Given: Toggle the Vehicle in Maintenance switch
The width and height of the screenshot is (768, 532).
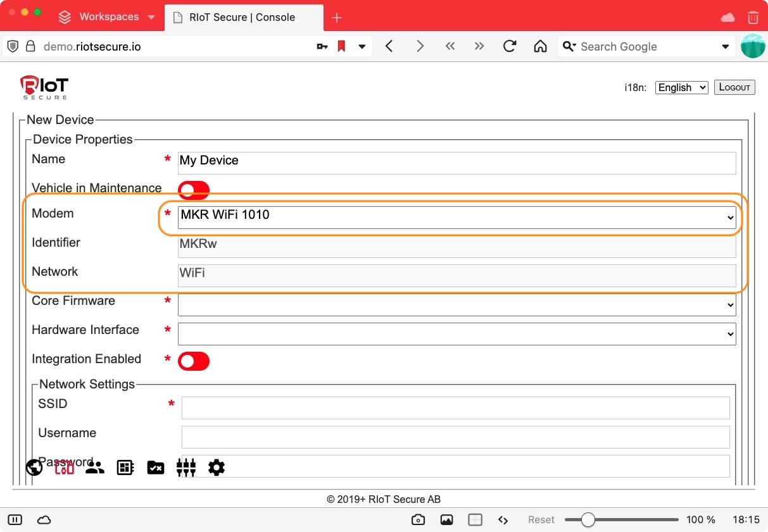Looking at the screenshot, I should coord(193,189).
